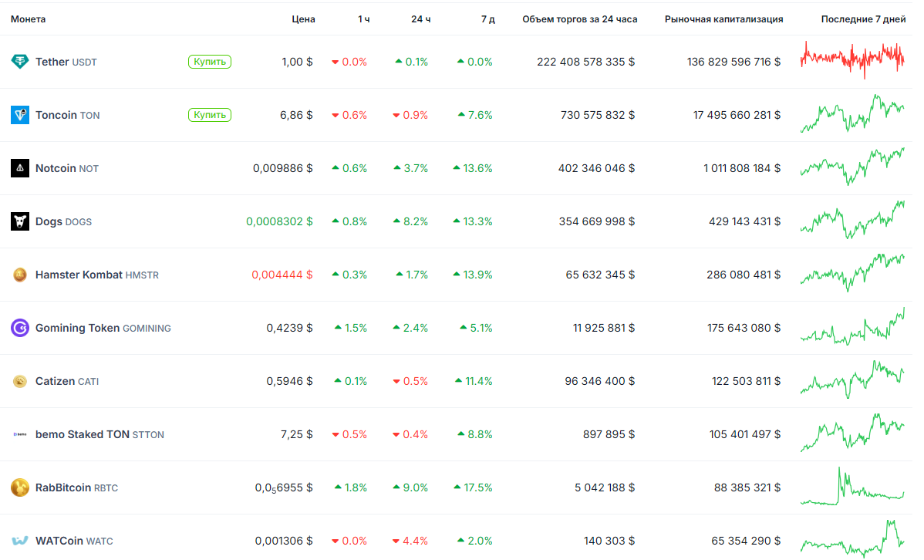Open WATCoin's 7-day sparkline chart

coord(852,538)
